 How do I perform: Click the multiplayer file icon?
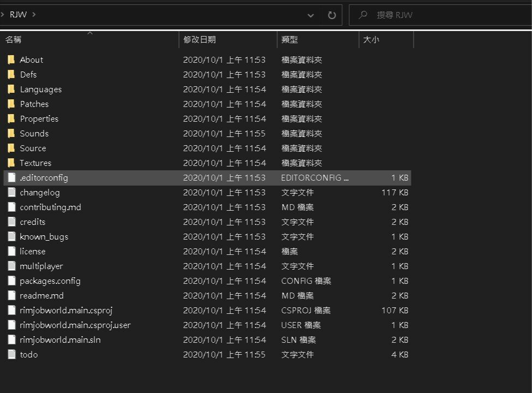pyautogui.click(x=11, y=266)
